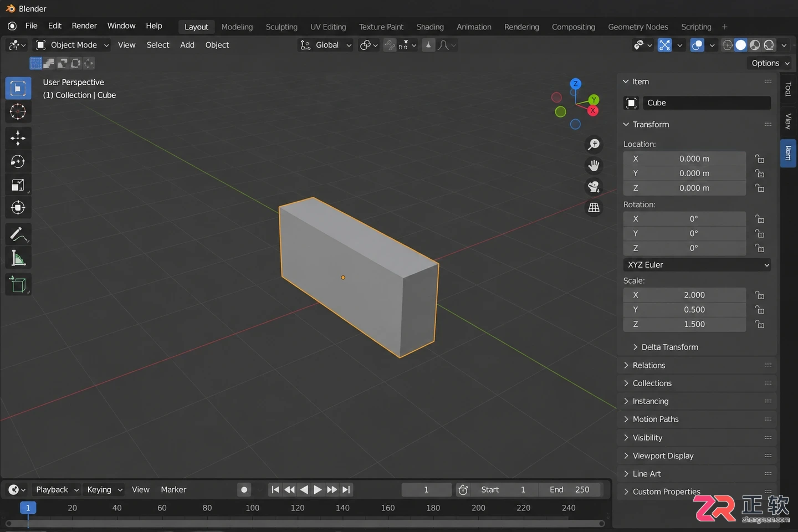The width and height of the screenshot is (798, 532).
Task: Click the Blender logo menu icon
Action: tap(12, 26)
